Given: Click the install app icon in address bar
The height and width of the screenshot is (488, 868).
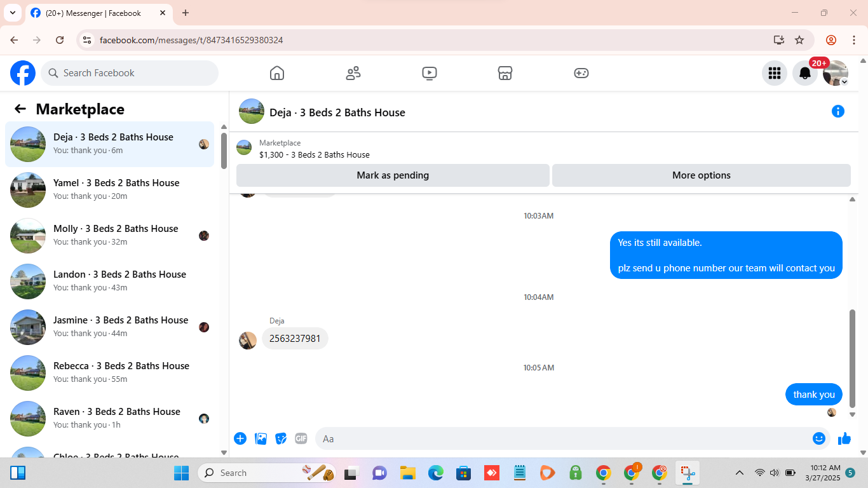Looking at the screenshot, I should (x=779, y=40).
